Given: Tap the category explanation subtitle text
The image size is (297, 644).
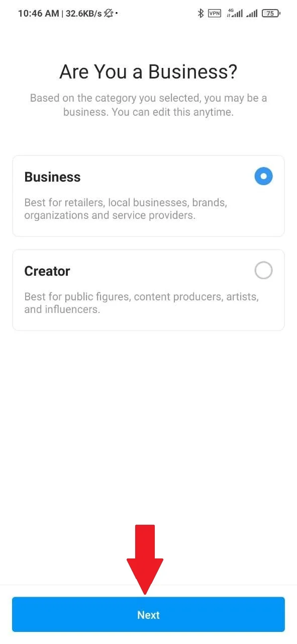Looking at the screenshot, I should pos(148,105).
